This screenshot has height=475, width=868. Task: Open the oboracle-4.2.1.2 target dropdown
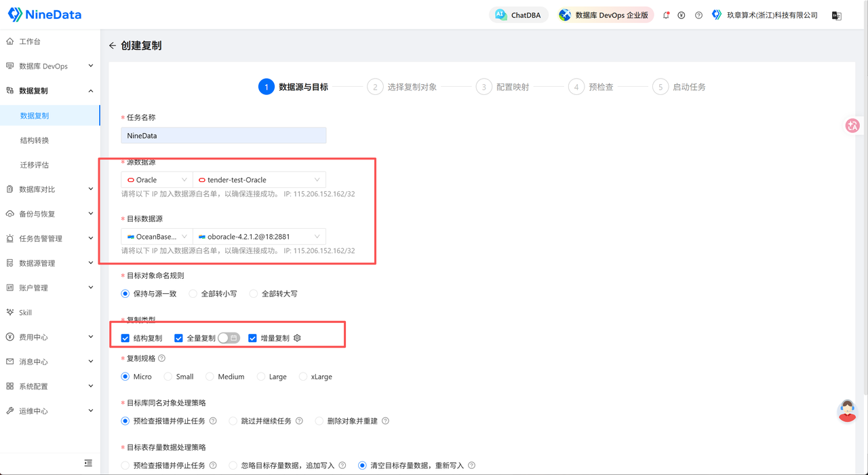[259, 237]
